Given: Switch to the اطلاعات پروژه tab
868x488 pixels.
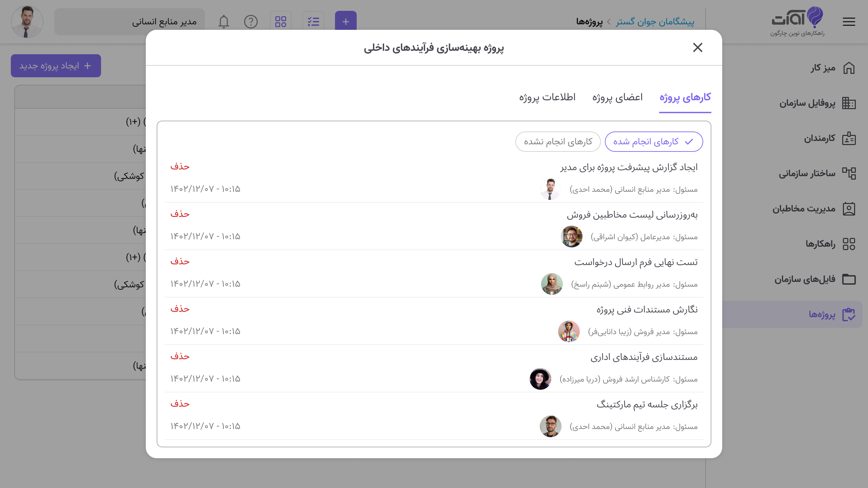Looking at the screenshot, I should point(547,98).
